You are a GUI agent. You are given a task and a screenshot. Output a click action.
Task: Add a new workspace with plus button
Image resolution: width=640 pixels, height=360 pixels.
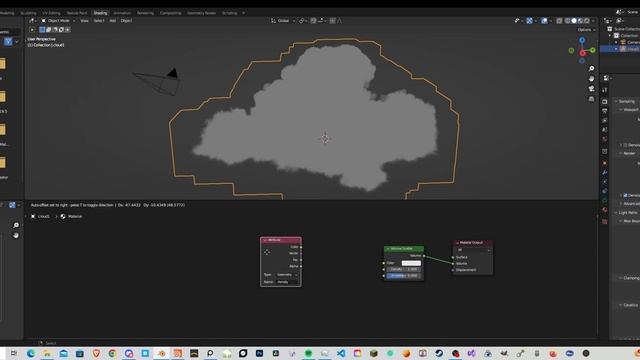point(244,13)
